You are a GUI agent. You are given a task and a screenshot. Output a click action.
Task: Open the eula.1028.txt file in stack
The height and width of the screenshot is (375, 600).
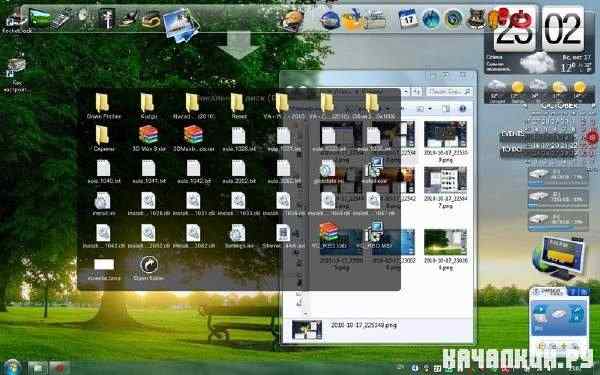238,138
